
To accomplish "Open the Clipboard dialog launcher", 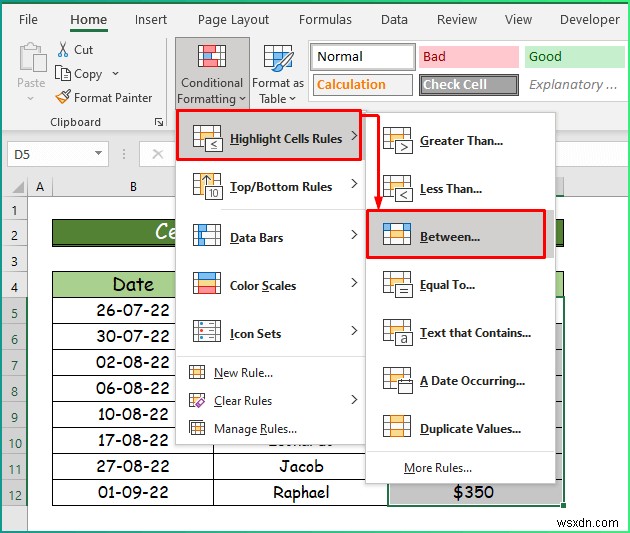I will coord(159,122).
